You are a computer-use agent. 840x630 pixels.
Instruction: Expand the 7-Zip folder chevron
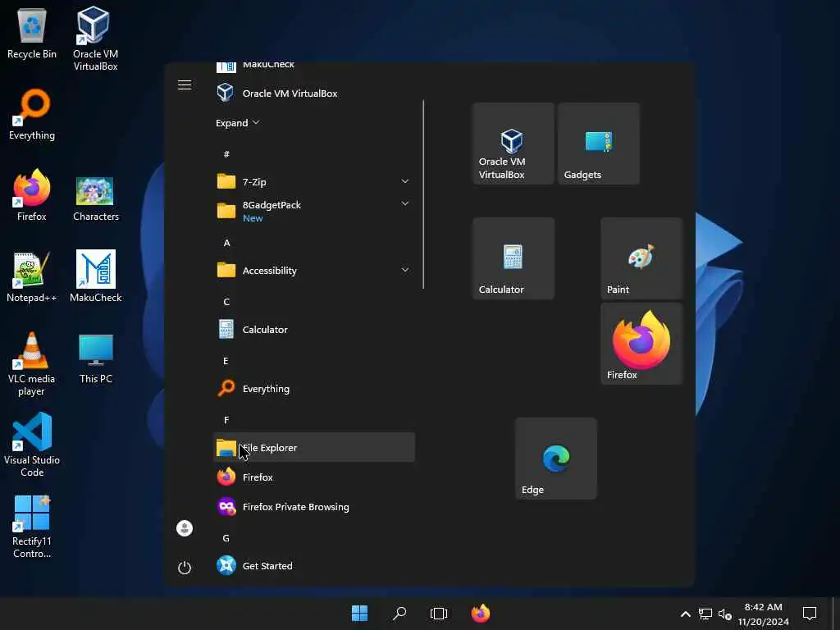coord(405,181)
